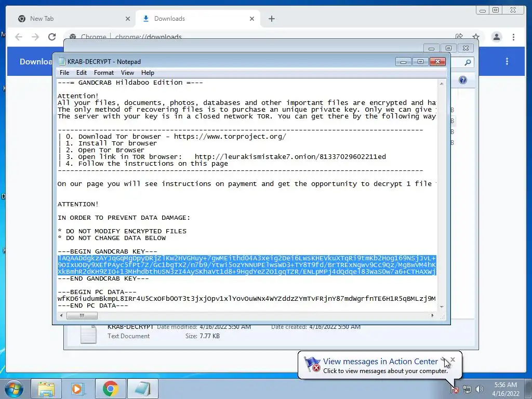Click the BEGIN PC DATA line
The width and height of the screenshot is (532, 399).
(97, 292)
